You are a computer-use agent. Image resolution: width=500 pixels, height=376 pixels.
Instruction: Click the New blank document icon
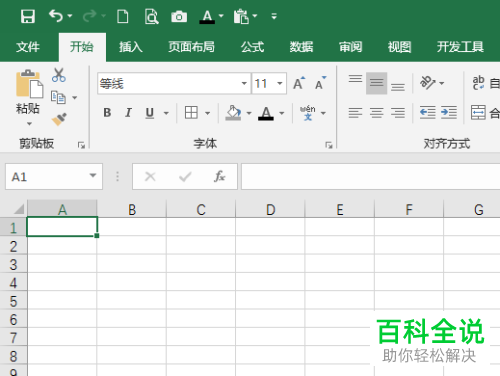pos(123,16)
